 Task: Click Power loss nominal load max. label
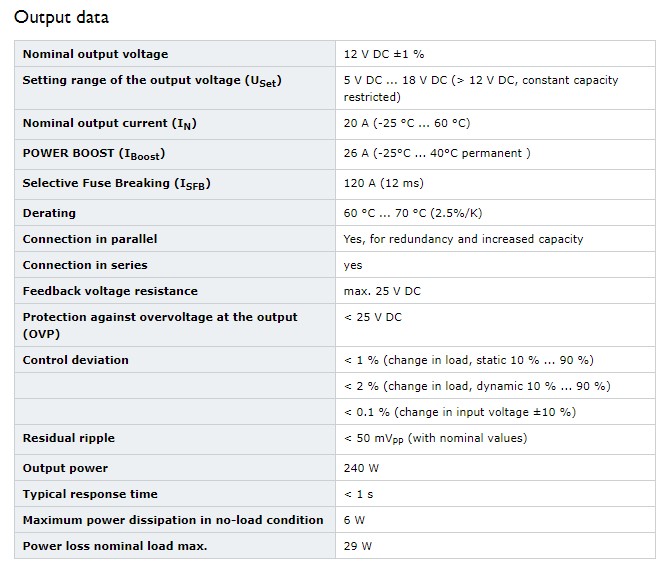click(x=115, y=546)
